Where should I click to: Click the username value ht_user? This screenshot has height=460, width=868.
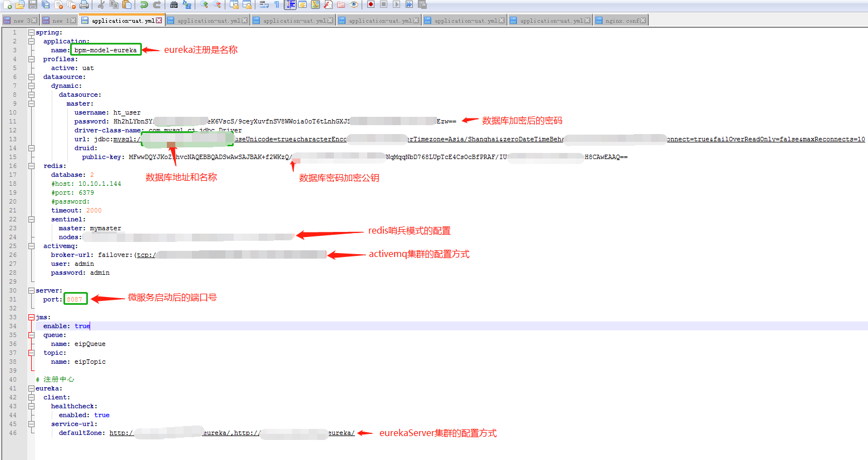(x=127, y=113)
